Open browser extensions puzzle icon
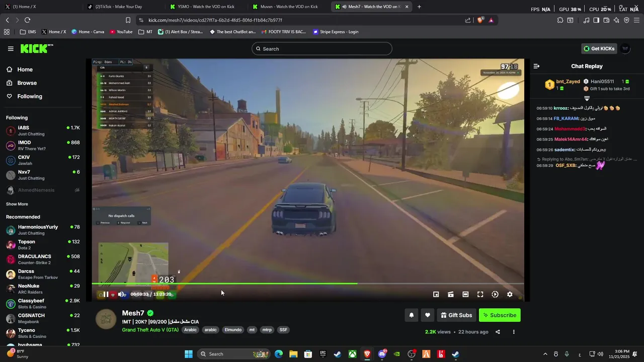The image size is (644, 362). tap(560, 20)
